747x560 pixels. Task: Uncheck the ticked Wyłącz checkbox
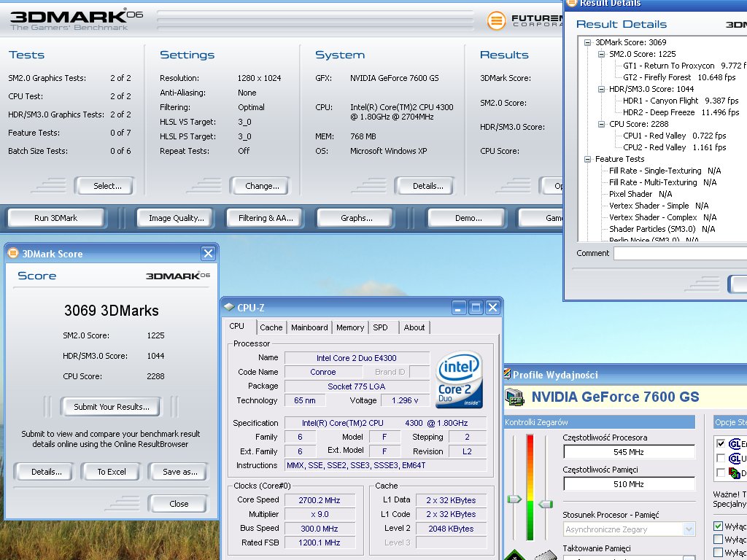click(x=718, y=526)
